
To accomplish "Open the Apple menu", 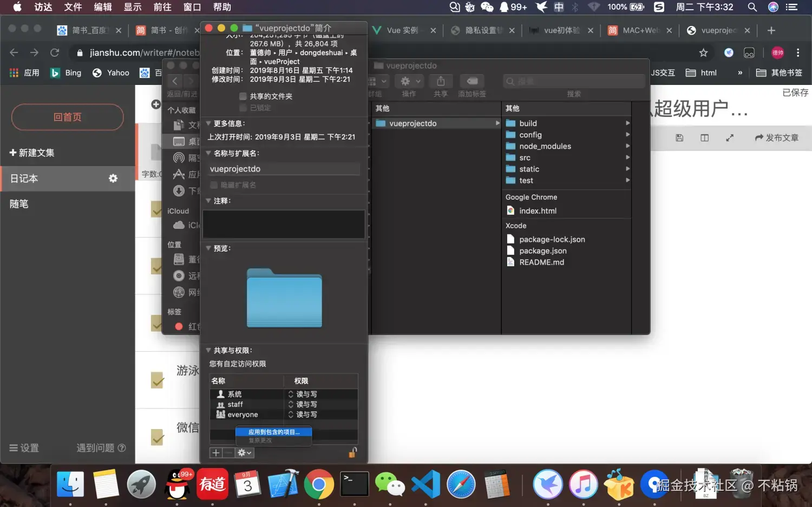I will [17, 7].
